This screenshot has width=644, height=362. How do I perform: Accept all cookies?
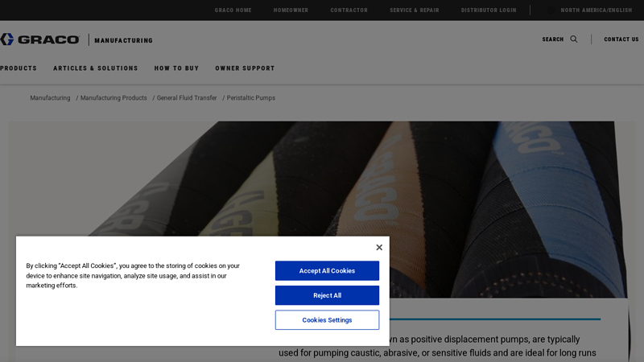point(327,271)
